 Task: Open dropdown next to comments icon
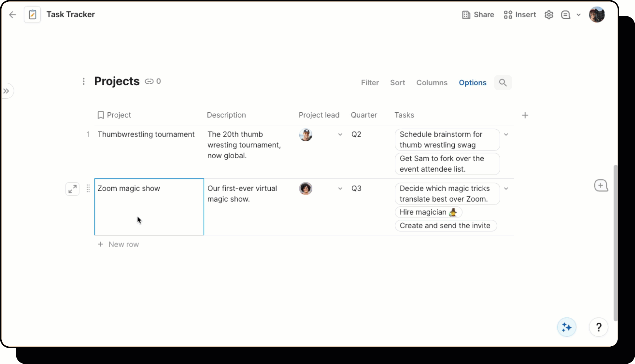tap(578, 15)
